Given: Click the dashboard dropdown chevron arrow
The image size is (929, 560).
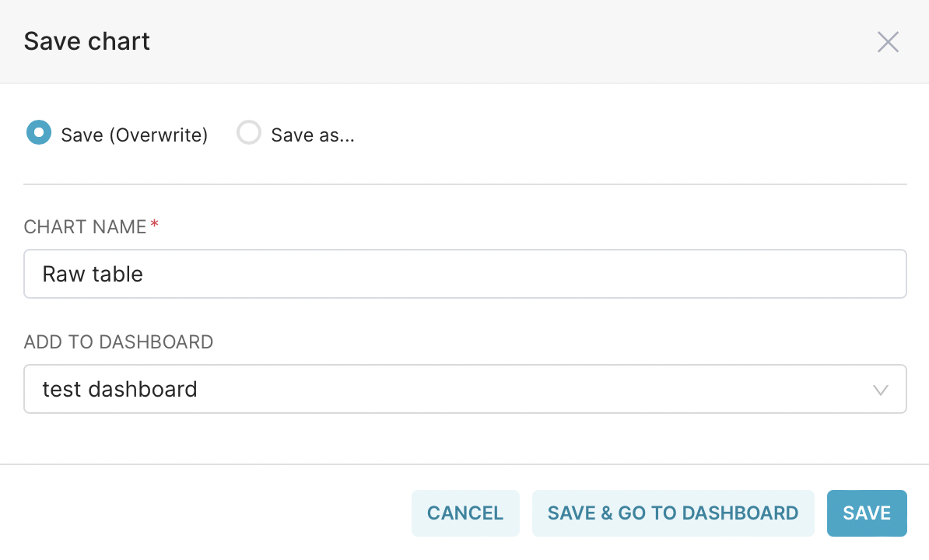Looking at the screenshot, I should (x=881, y=390).
